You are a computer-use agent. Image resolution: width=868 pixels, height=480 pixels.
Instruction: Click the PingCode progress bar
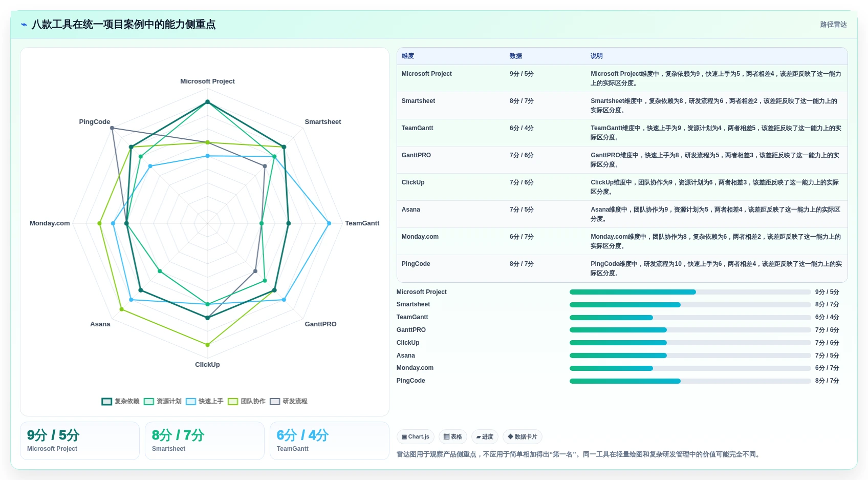pos(690,381)
